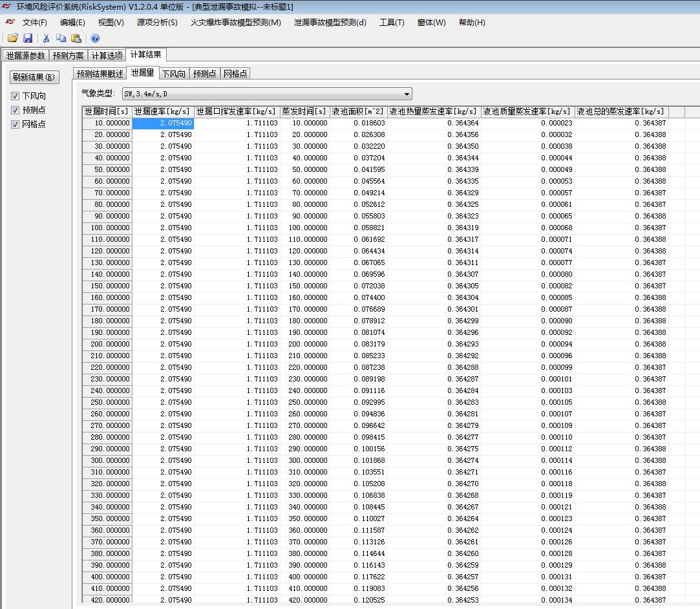Click mass evaporation value 0.000023
Image resolution: width=700 pixels, height=609 pixels.
coord(527,123)
